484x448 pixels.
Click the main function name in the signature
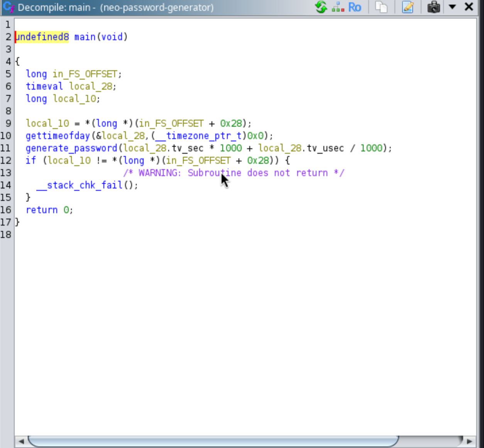click(85, 37)
